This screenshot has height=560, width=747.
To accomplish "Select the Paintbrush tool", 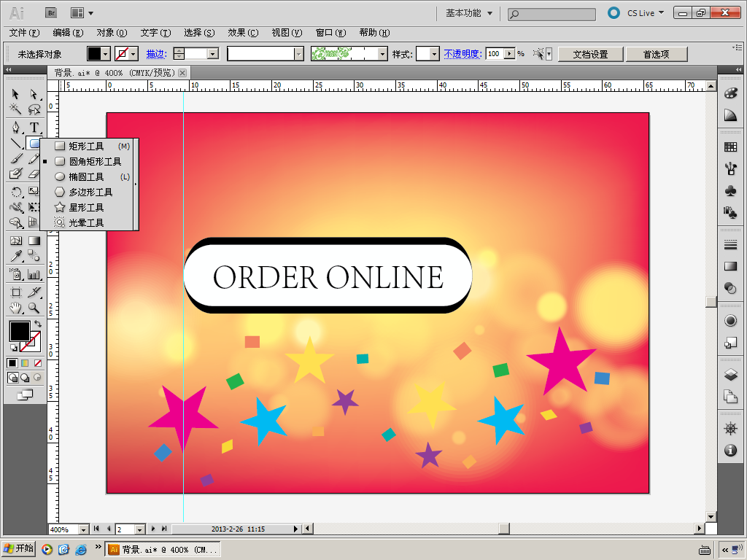I will [x=15, y=158].
